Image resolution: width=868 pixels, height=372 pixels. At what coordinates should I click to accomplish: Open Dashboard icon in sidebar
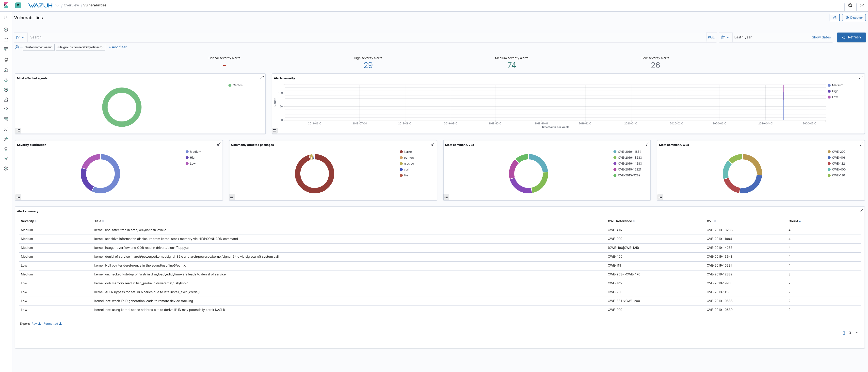coord(6,49)
